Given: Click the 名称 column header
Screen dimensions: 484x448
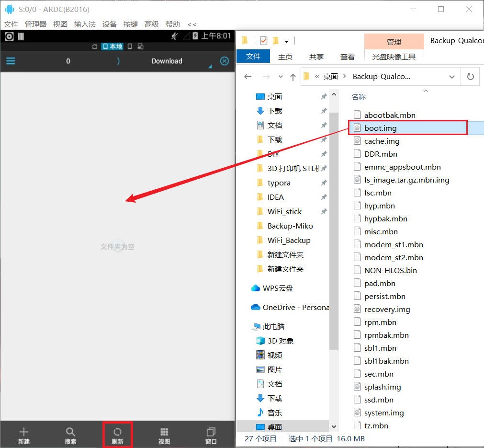Looking at the screenshot, I should click(x=359, y=97).
